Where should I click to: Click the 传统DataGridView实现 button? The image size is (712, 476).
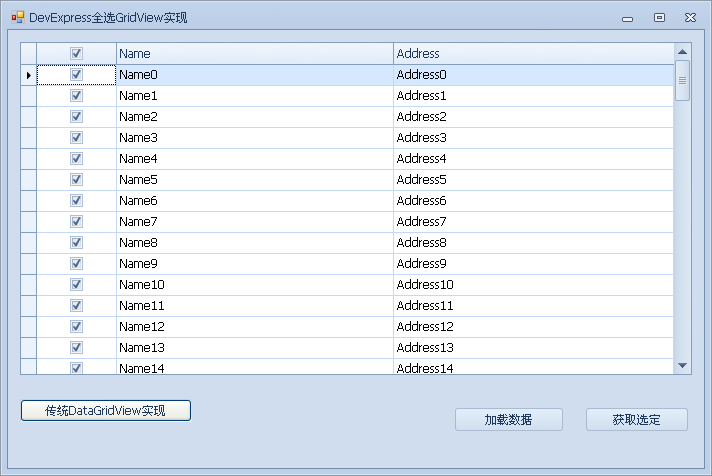point(105,411)
